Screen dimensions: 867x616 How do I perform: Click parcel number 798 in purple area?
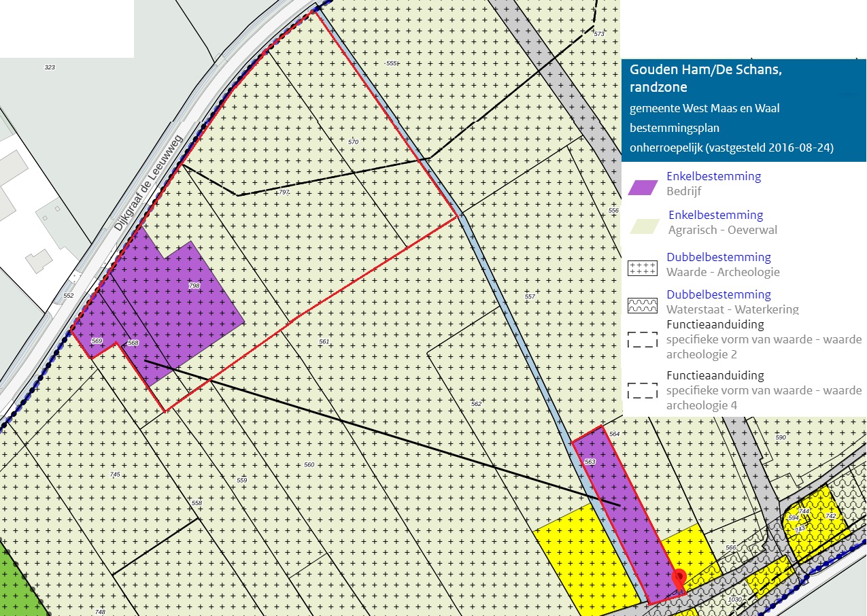[194, 286]
